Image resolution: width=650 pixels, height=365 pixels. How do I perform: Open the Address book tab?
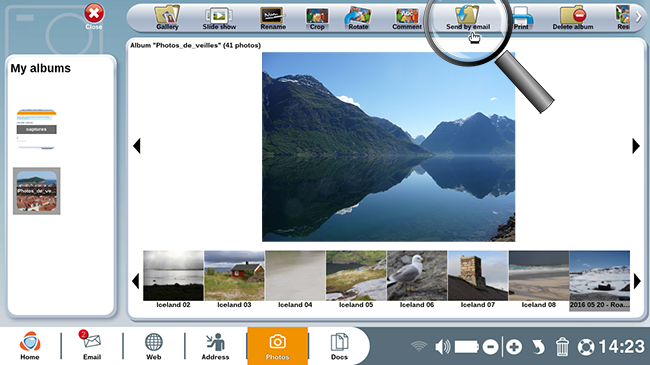click(x=215, y=345)
